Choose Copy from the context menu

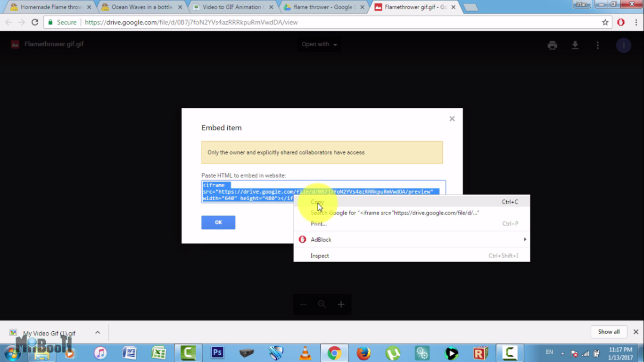pos(412,202)
